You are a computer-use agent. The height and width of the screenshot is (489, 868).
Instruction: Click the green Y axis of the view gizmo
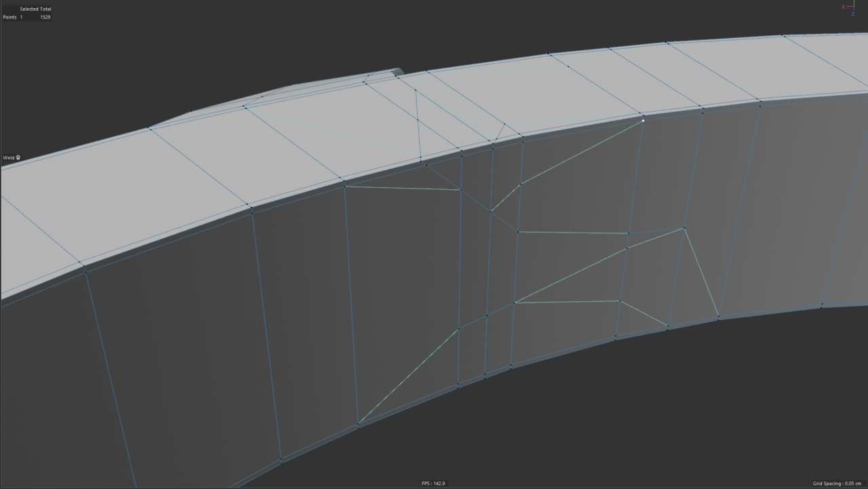pyautogui.click(x=854, y=1)
